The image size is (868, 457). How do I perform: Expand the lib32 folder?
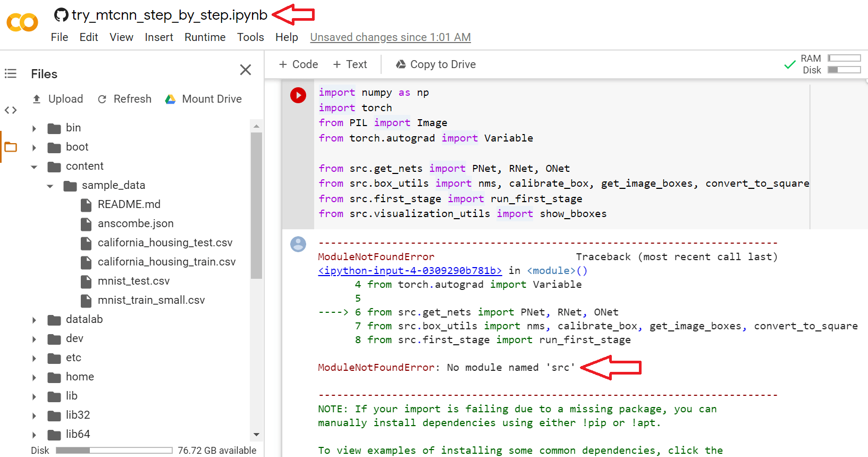coord(34,416)
